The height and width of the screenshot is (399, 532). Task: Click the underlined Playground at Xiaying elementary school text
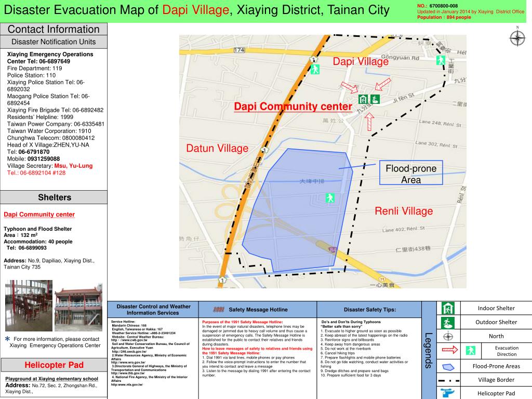click(51, 379)
